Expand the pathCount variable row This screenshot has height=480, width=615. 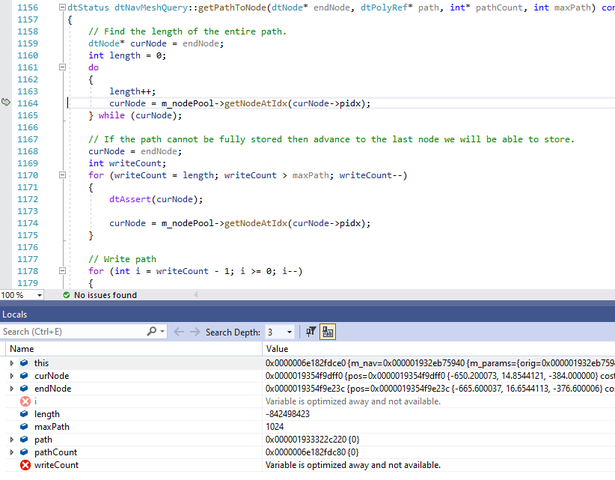(x=11, y=453)
